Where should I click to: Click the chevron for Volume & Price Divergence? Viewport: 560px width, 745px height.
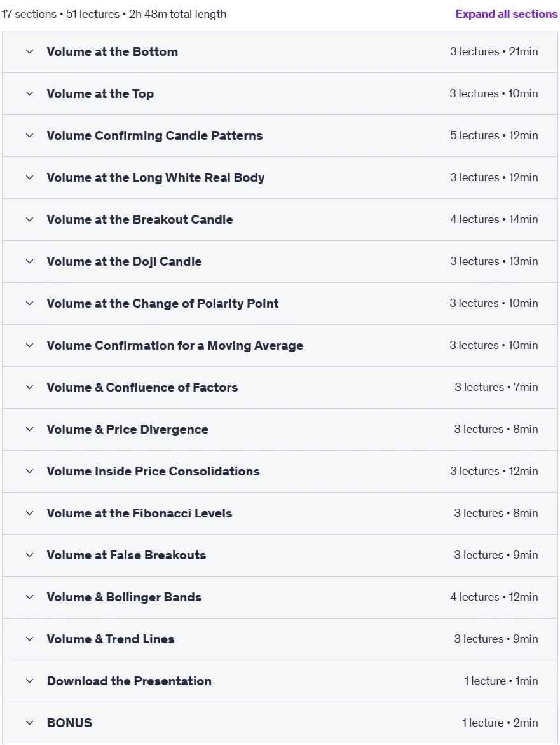click(x=29, y=429)
